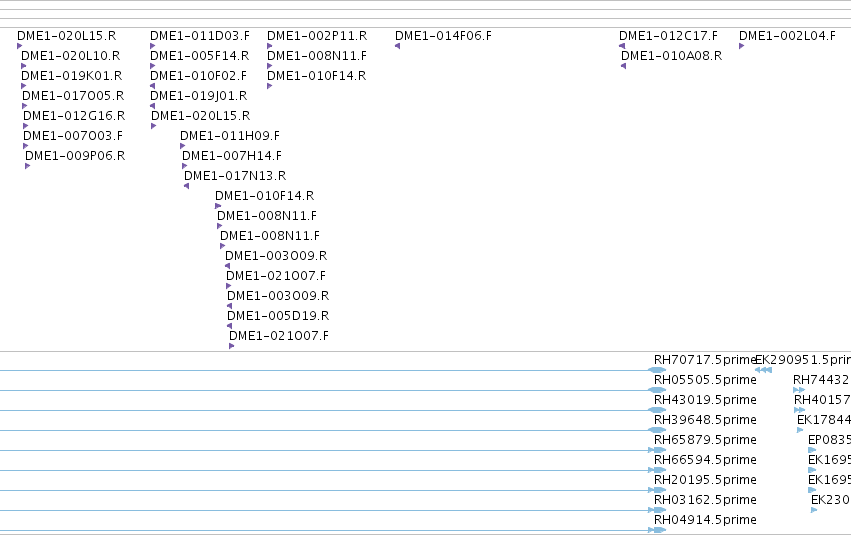Viewport: 851px width, 535px height.
Task: Select the blue double-arrow glyph below RH74432
Action: (x=799, y=390)
